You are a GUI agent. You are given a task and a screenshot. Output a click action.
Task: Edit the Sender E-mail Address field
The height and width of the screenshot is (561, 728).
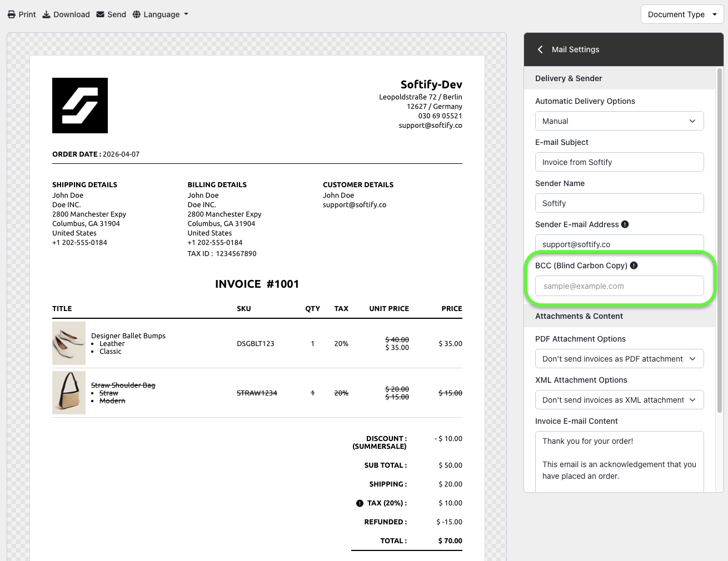(619, 243)
